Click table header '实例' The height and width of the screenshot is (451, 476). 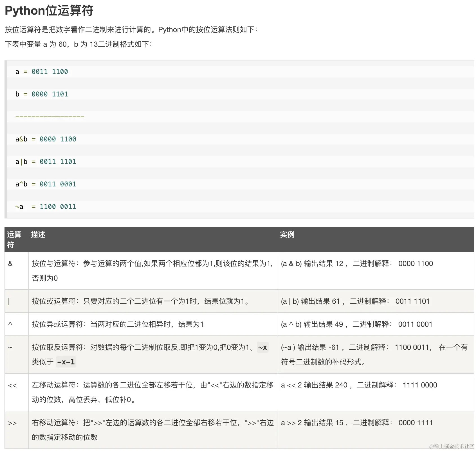pyautogui.click(x=287, y=234)
